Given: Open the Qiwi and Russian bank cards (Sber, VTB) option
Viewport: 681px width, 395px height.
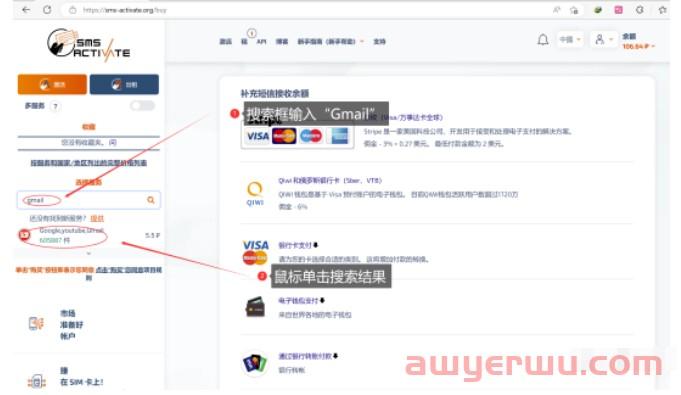Looking at the screenshot, I should click(x=330, y=180).
